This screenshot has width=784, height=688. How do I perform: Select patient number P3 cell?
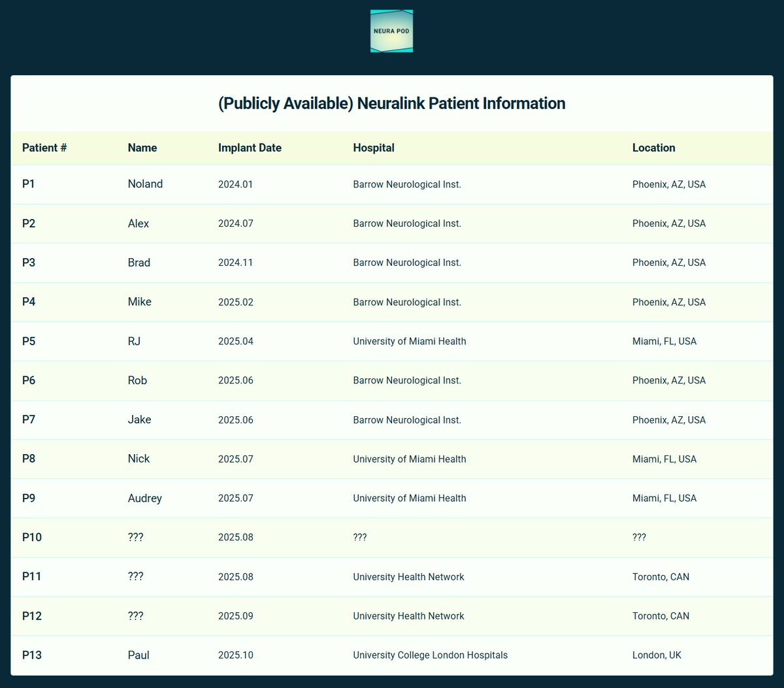coord(29,263)
